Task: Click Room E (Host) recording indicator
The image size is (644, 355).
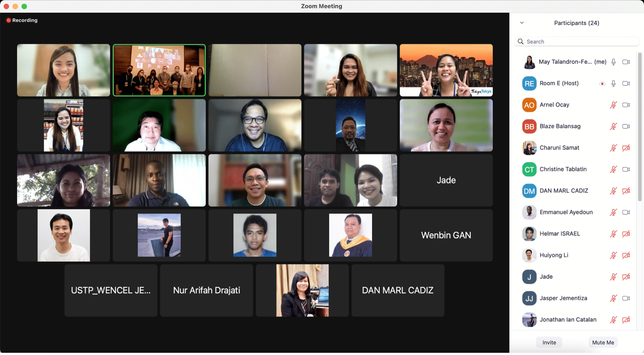Action: 602,84
